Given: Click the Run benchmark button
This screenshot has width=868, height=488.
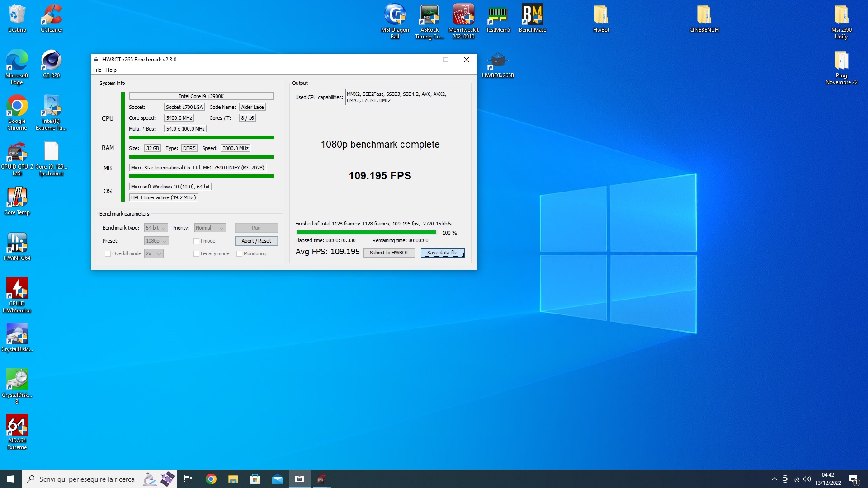Looking at the screenshot, I should [x=256, y=228].
